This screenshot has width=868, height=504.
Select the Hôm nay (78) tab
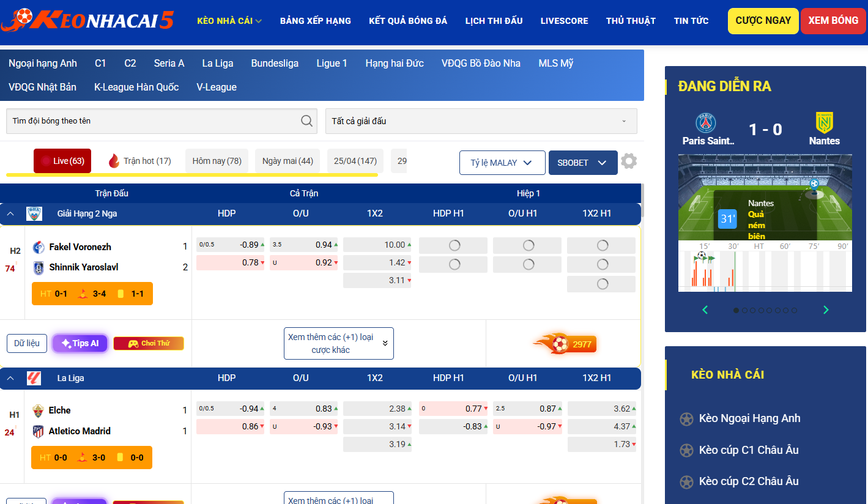click(x=217, y=161)
